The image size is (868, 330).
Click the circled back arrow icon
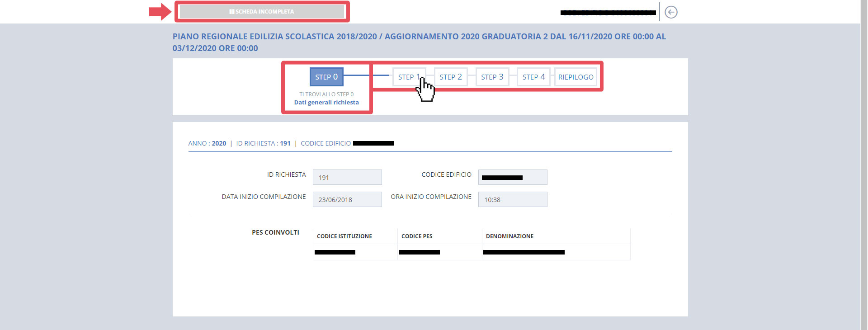point(671,12)
